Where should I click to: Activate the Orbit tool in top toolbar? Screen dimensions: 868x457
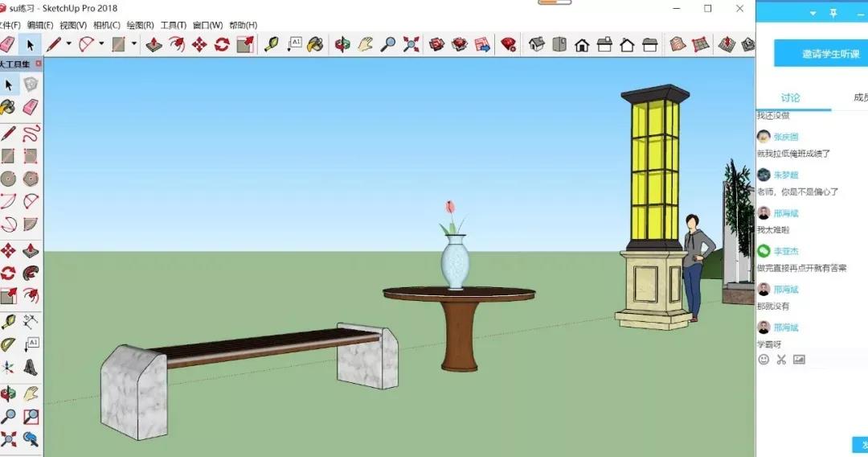click(x=342, y=44)
